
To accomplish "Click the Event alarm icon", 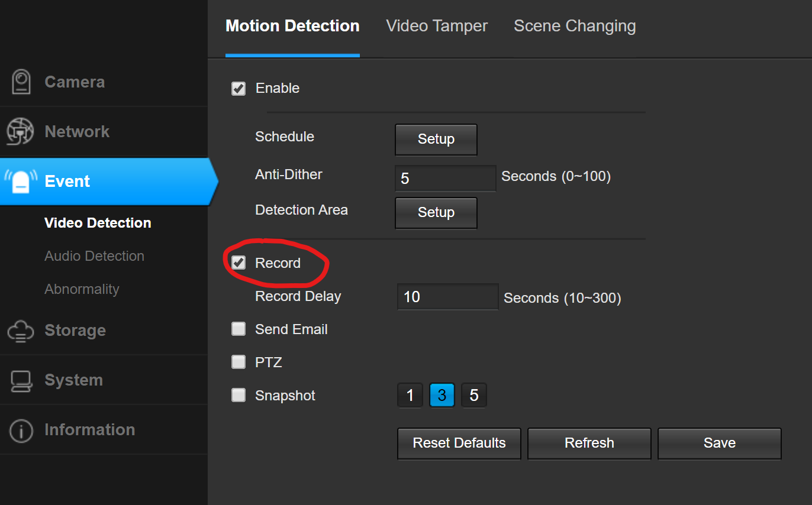I will tap(21, 181).
